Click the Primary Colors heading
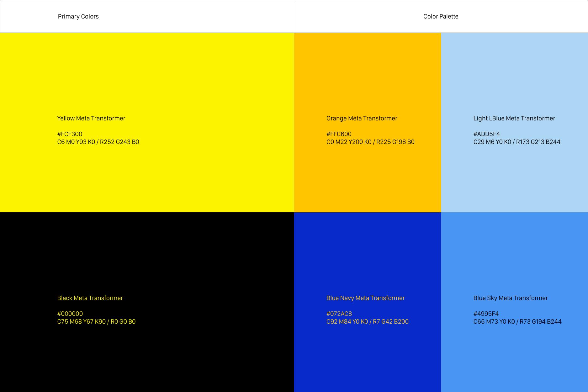This screenshot has height=392, width=588. point(78,17)
